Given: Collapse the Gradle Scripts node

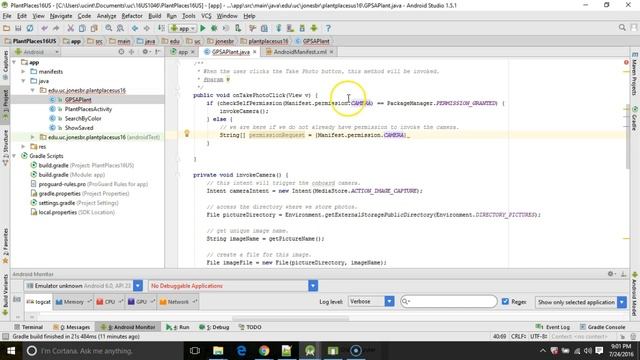Looking at the screenshot, I should pyautogui.click(x=15, y=156).
